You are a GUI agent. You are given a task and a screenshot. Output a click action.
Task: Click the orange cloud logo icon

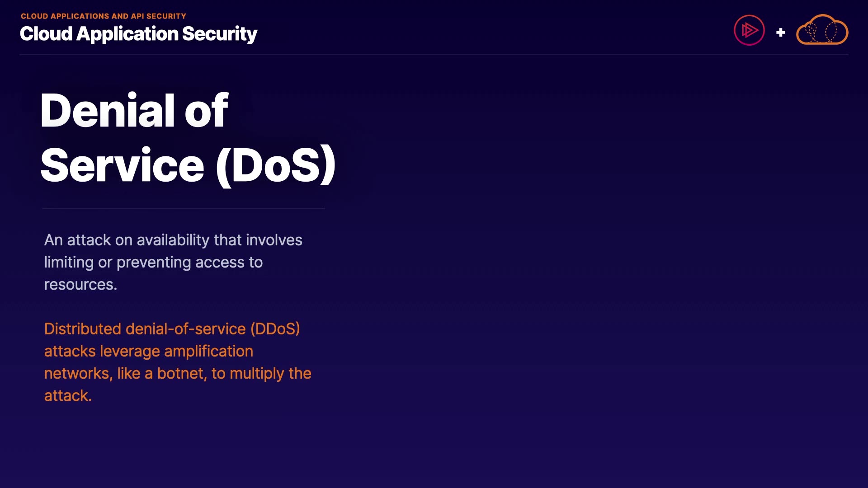click(x=822, y=30)
